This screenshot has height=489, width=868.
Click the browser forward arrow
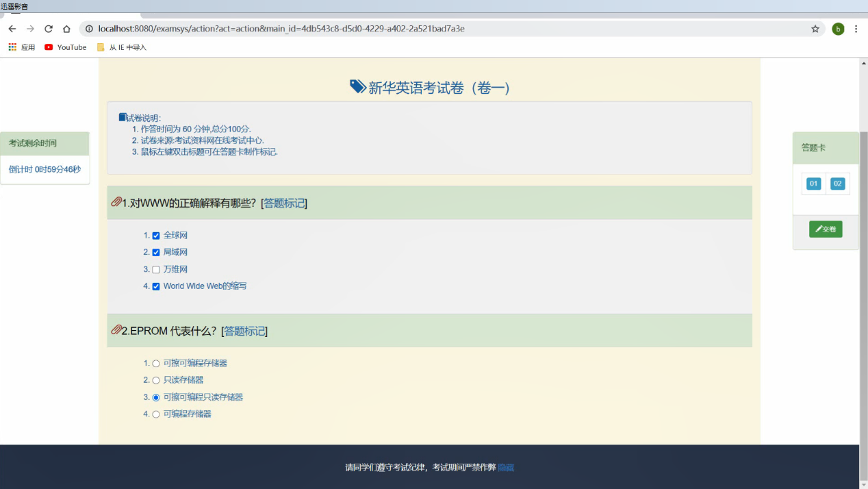[x=30, y=29]
